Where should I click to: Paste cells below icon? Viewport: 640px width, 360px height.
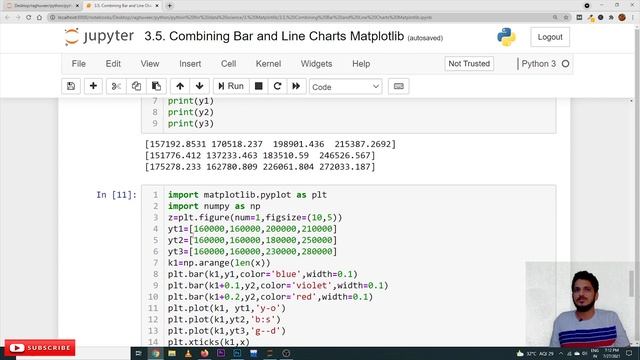pyautogui.click(x=156, y=86)
